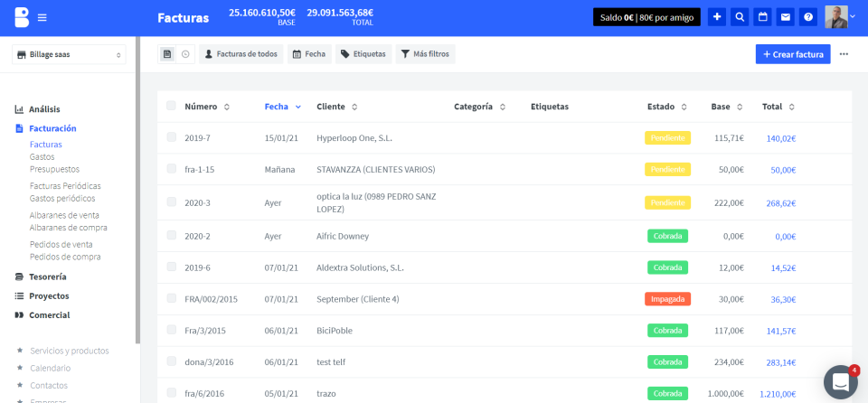Open the three-dots more options menu
The height and width of the screenshot is (403, 868).
pyautogui.click(x=844, y=54)
